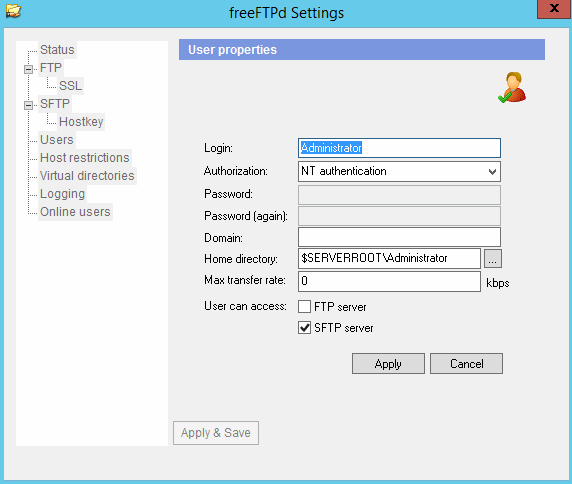Click the user avatar with green checkmark
The height and width of the screenshot is (484, 572).
(x=512, y=87)
